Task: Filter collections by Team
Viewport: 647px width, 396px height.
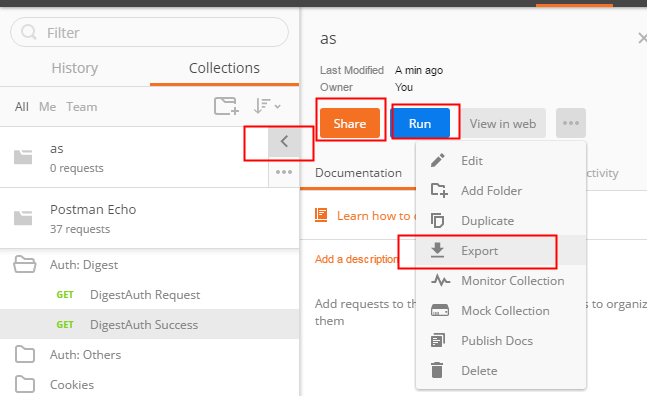Action: click(x=82, y=107)
